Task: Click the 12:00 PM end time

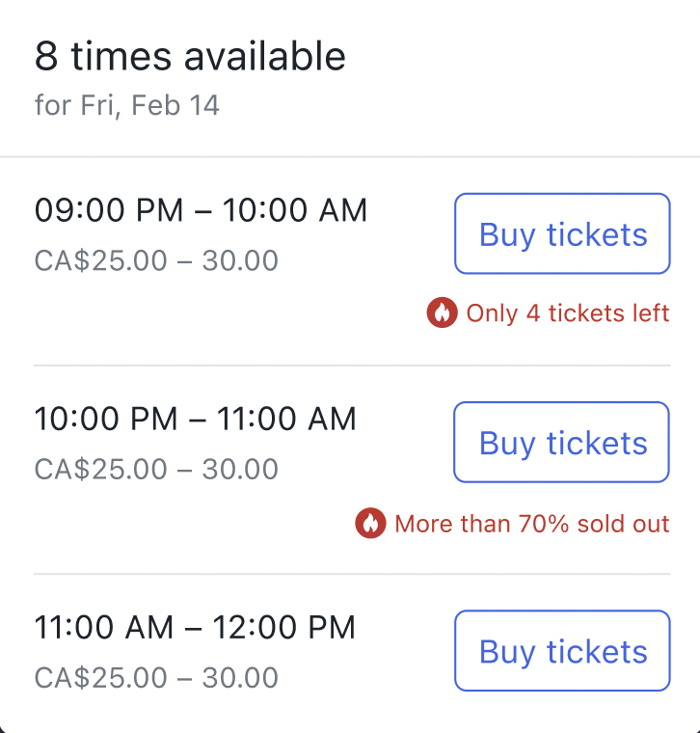Action: (284, 626)
